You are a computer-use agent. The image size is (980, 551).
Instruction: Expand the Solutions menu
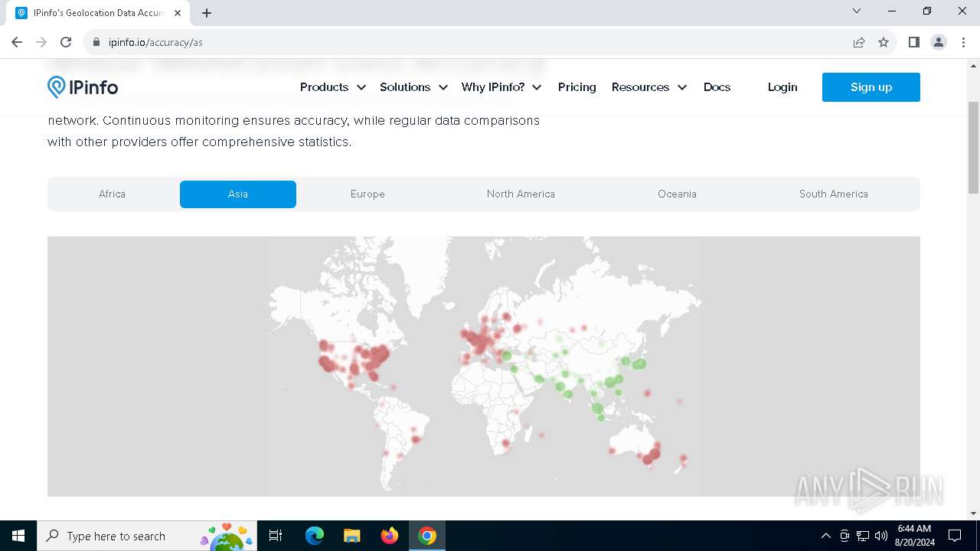(x=413, y=87)
